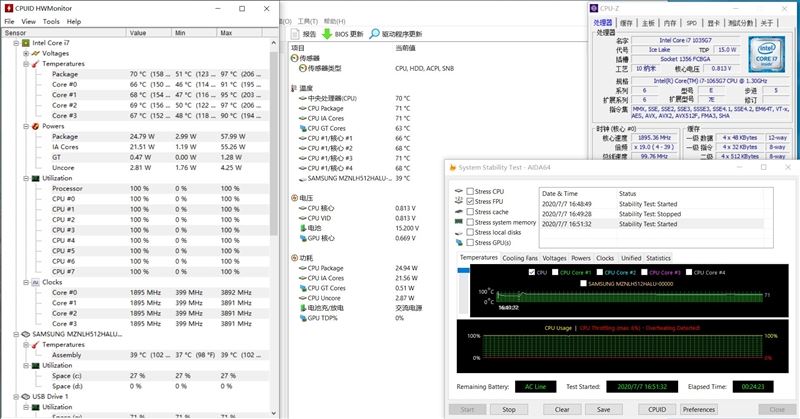The width and height of the screenshot is (800, 419).
Task: Click the Stress FPU icon in stability test
Action: (459, 201)
